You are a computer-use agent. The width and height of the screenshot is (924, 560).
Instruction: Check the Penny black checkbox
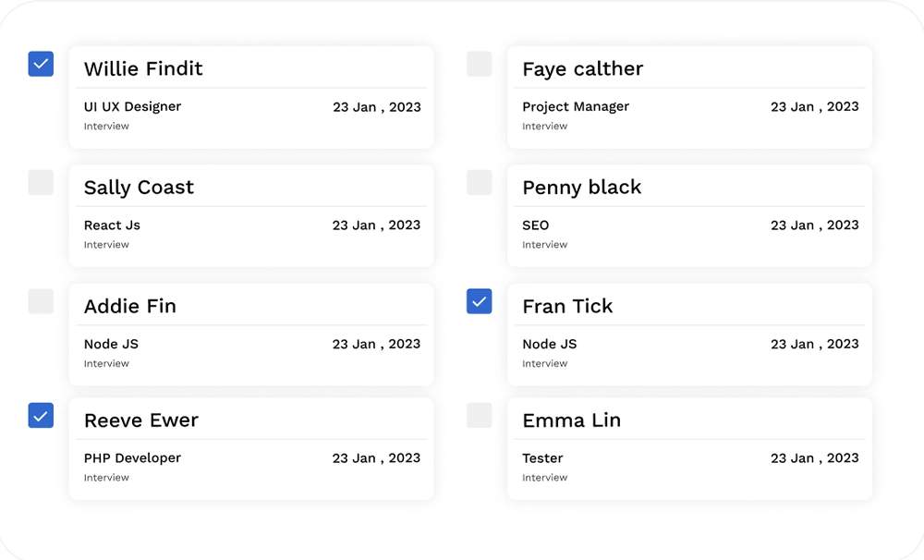(x=479, y=182)
